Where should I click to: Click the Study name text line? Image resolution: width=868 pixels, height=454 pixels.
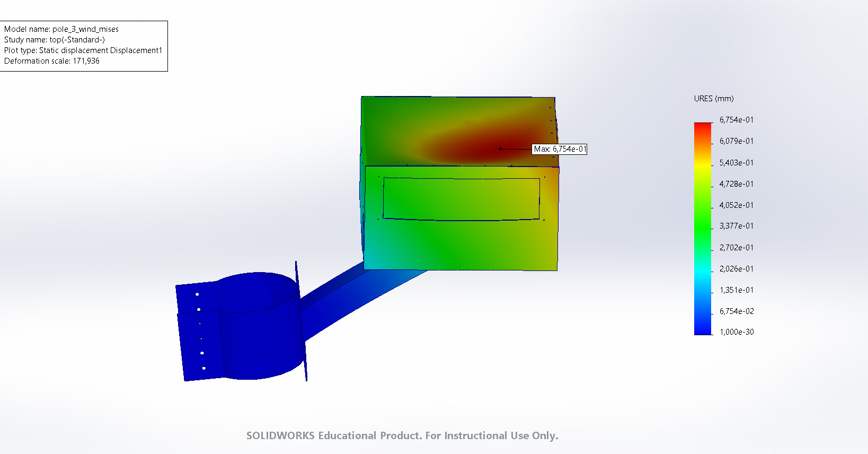55,40
